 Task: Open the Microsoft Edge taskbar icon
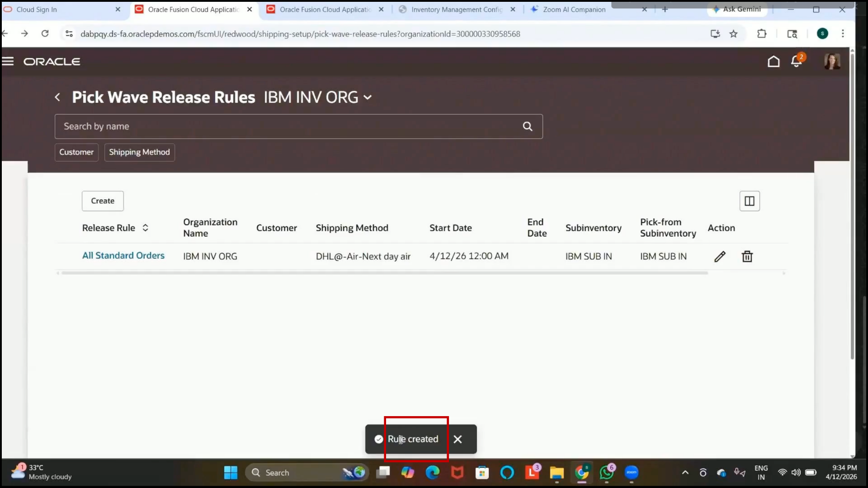click(433, 473)
